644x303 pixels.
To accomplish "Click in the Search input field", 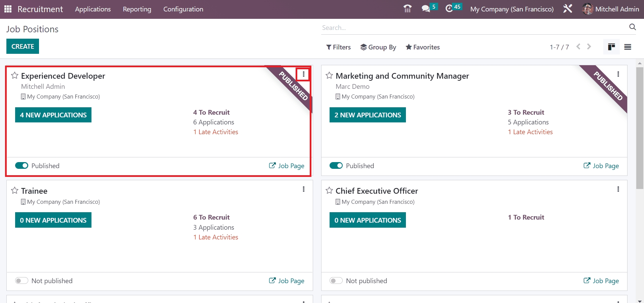I will pos(471,28).
